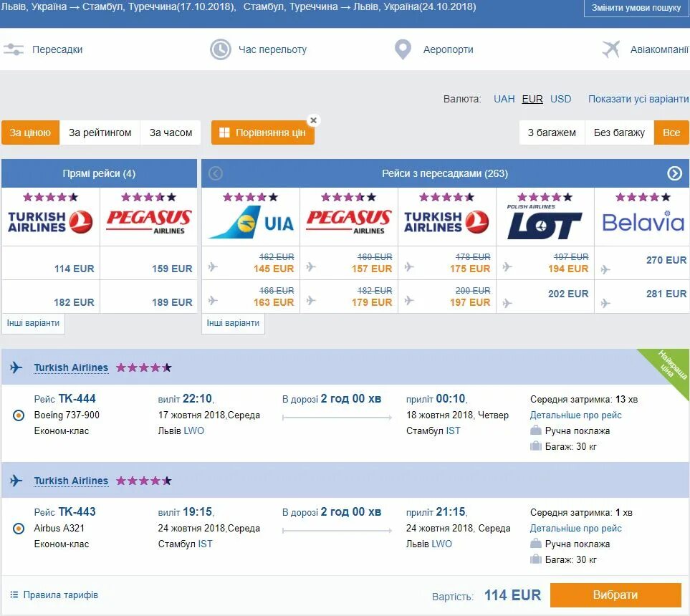
Task: Select Turkish Airlines logo in direct flights
Action: [x=50, y=222]
